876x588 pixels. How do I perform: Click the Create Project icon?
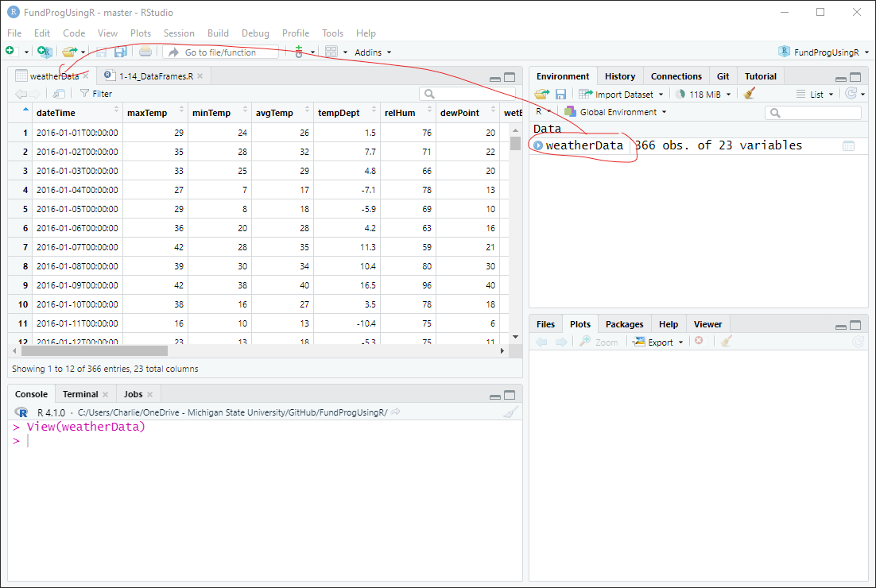tap(45, 52)
